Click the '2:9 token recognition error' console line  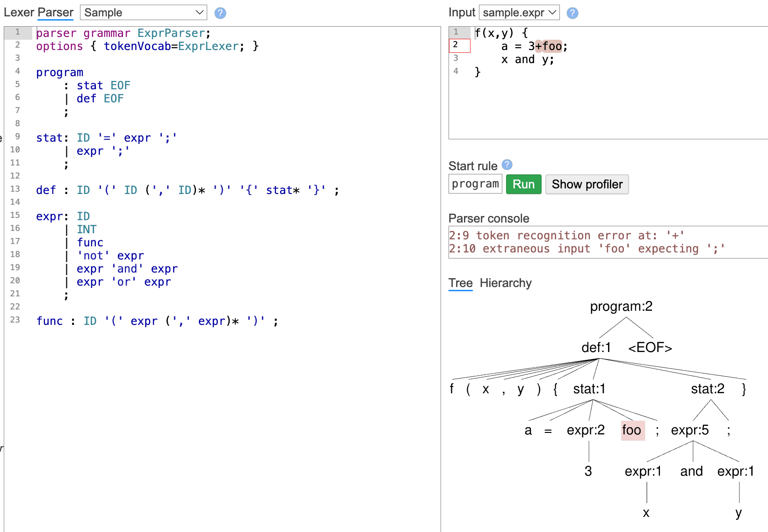(567, 236)
